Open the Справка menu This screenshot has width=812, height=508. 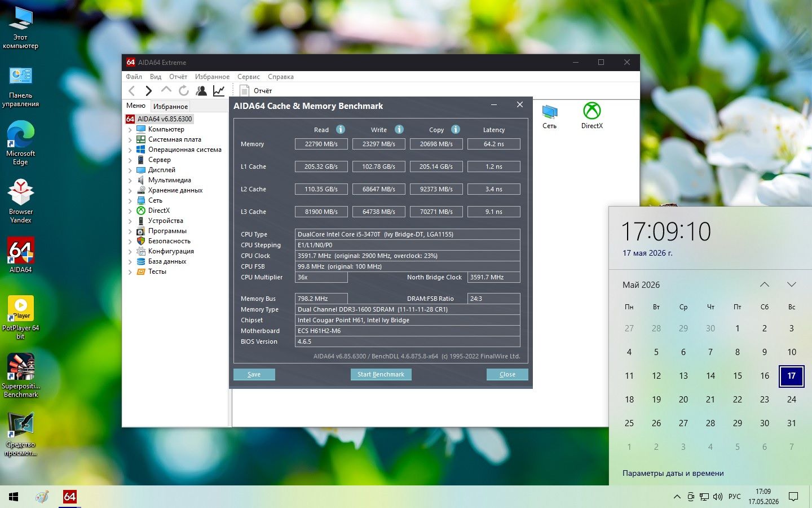[281, 77]
